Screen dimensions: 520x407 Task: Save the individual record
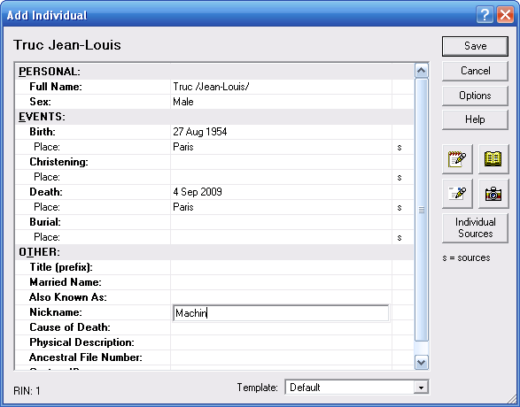[475, 46]
